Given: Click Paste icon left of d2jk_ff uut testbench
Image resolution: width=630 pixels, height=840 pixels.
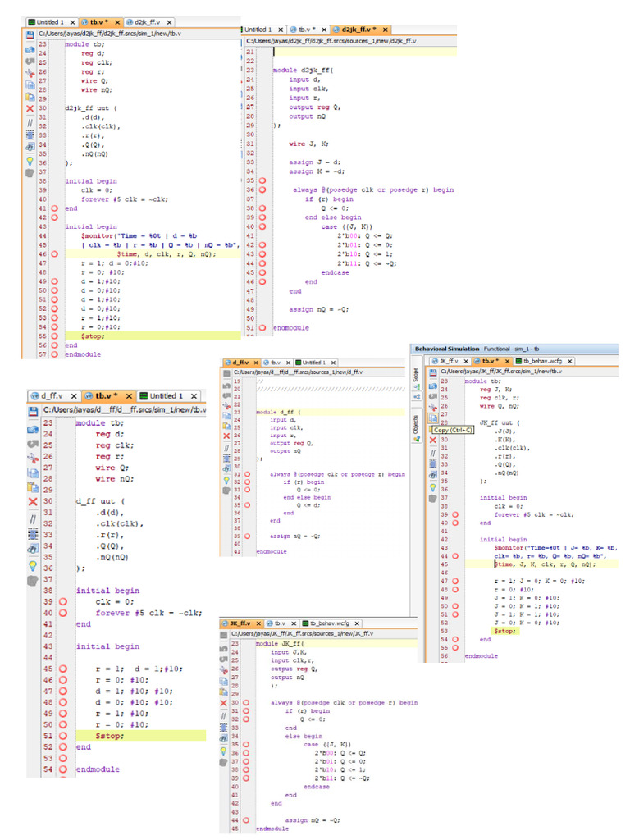Looking at the screenshot, I should 30,96.
